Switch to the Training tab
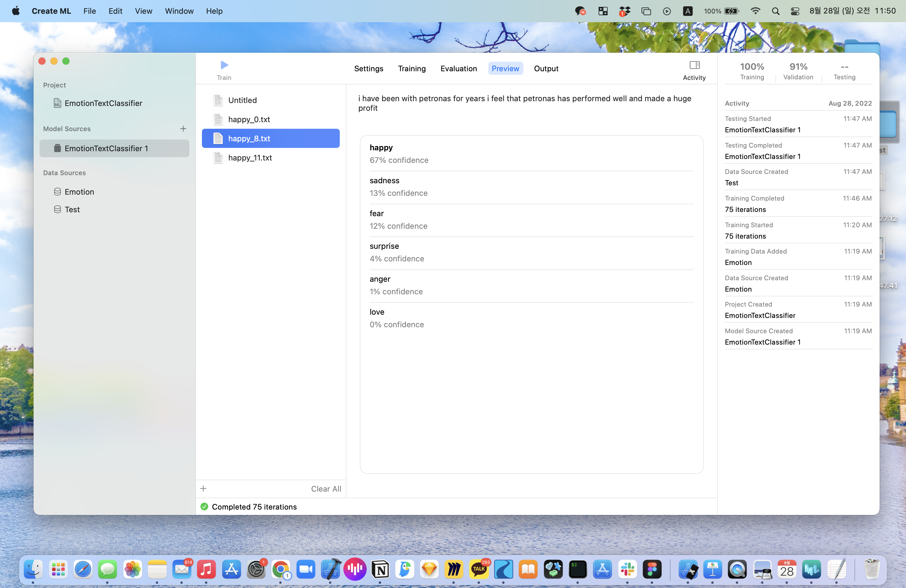The width and height of the screenshot is (906, 588). pyautogui.click(x=412, y=69)
